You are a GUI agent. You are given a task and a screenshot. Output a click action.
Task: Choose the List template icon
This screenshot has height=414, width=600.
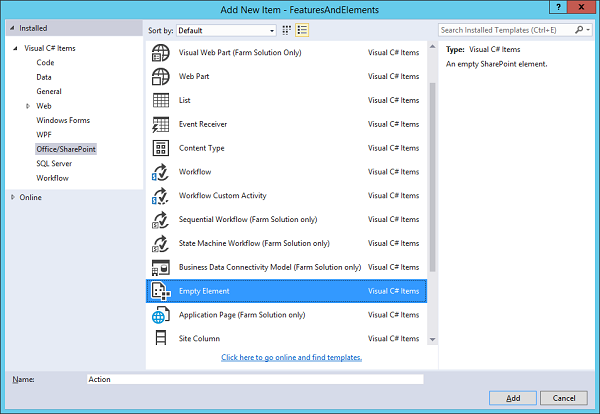[x=160, y=100]
